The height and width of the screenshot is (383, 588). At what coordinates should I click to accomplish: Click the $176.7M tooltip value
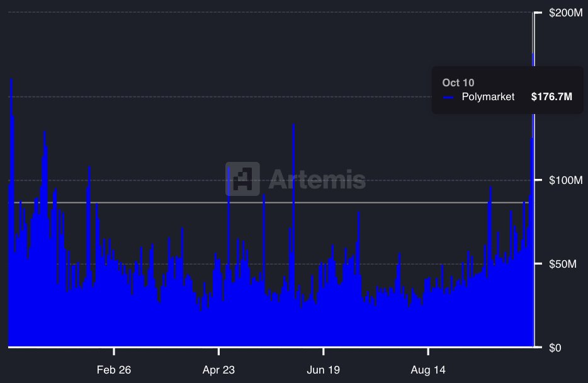(551, 97)
